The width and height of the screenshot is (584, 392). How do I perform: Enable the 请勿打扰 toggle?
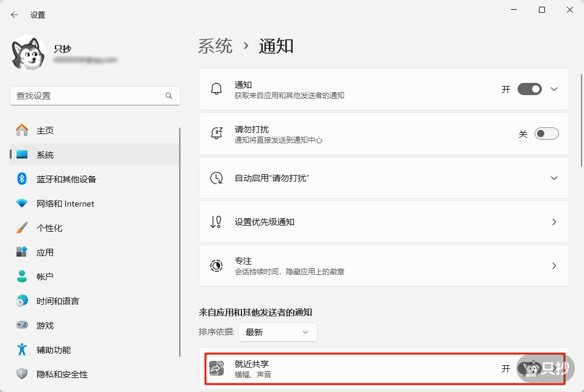tap(546, 134)
